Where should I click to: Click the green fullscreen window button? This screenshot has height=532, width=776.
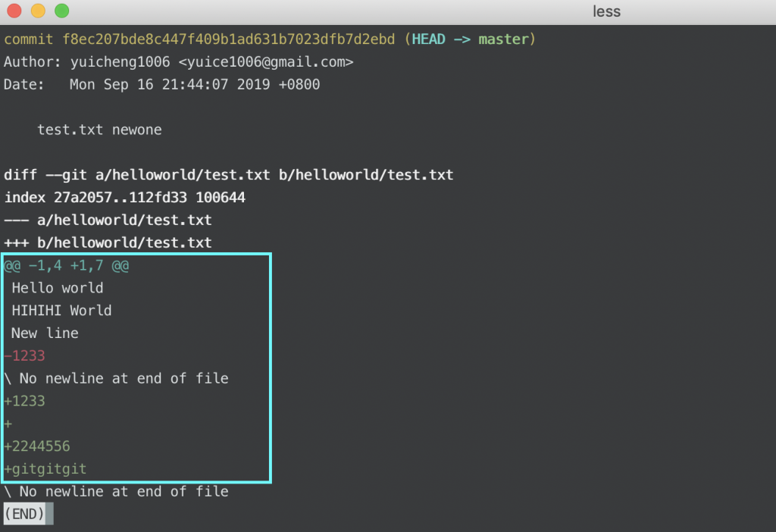coord(62,11)
